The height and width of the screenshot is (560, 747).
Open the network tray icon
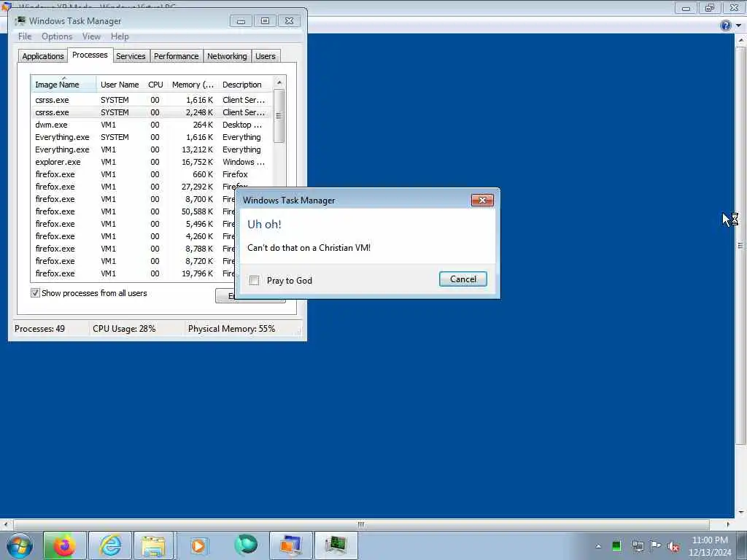pos(638,546)
